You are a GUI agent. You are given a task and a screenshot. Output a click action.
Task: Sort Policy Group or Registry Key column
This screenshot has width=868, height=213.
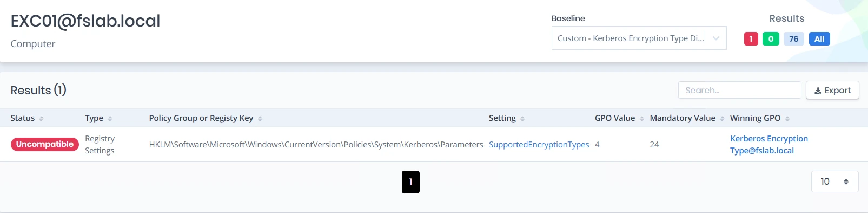click(260, 119)
